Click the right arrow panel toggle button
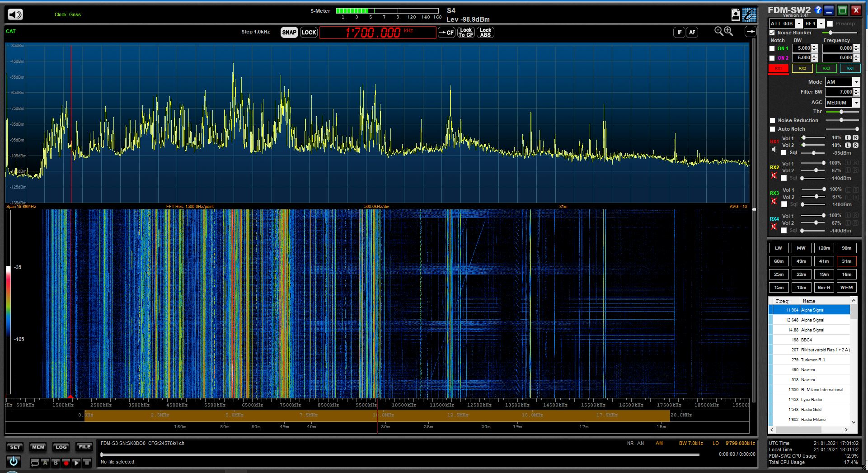The image size is (868, 473). tap(751, 32)
